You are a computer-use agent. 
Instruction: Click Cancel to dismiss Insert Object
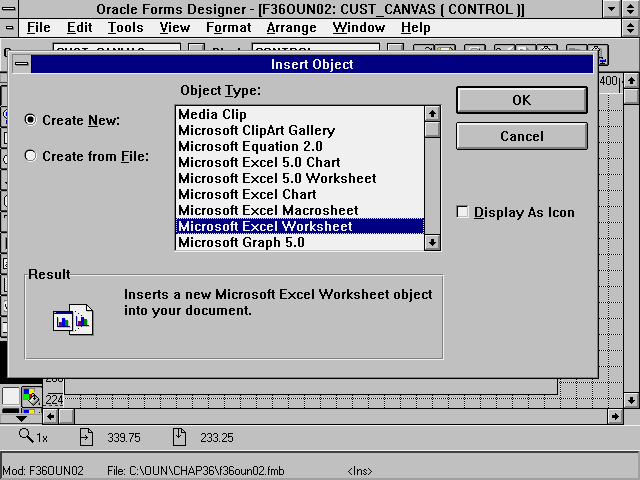click(521, 136)
